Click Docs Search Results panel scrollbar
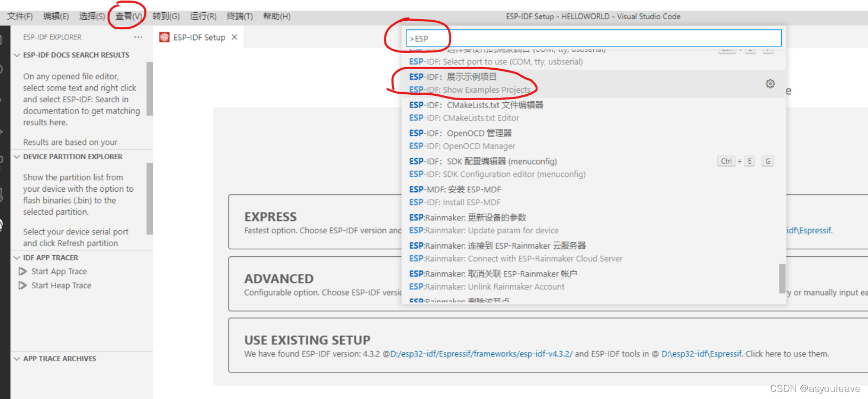This screenshot has width=868, height=399. coord(150,89)
